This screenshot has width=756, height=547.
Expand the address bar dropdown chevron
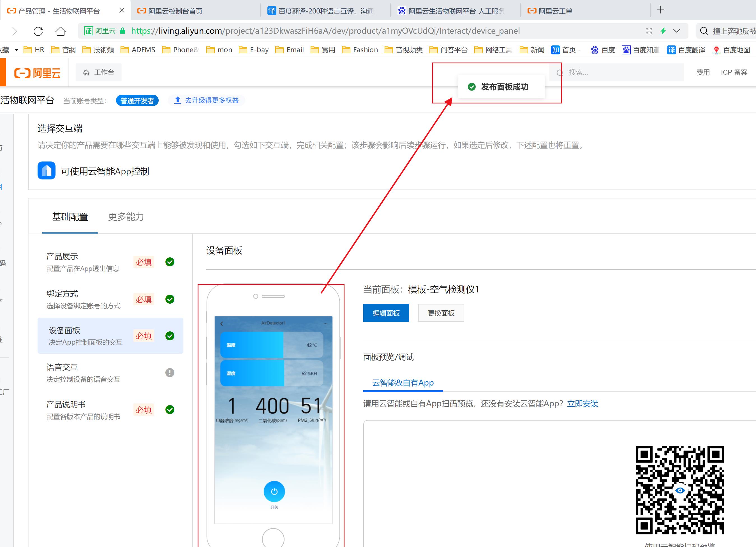(x=677, y=31)
